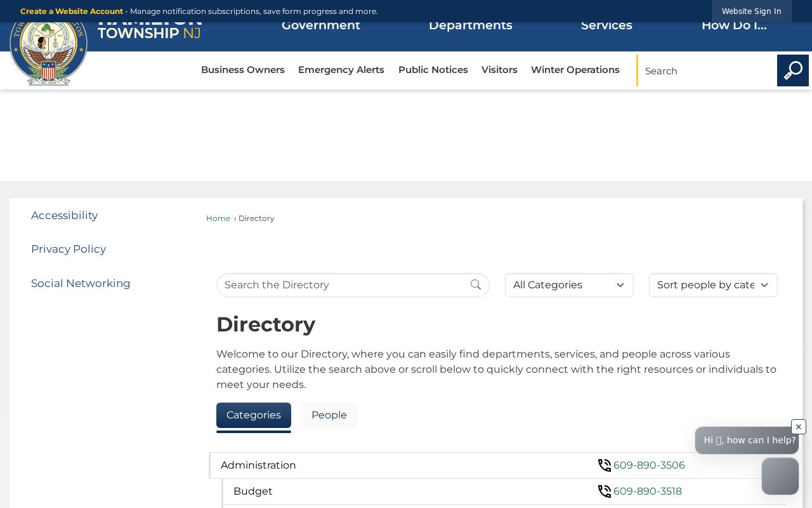Image resolution: width=812 pixels, height=508 pixels.
Task: Open the Public Notices link
Action: [x=433, y=70]
